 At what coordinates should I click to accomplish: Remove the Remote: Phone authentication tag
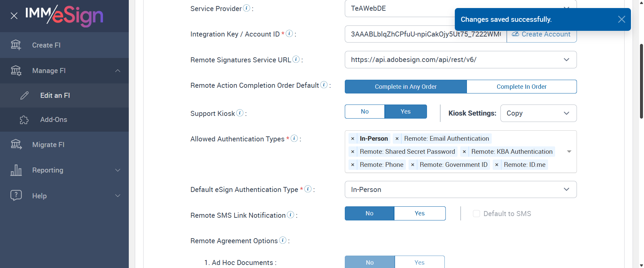click(353, 165)
